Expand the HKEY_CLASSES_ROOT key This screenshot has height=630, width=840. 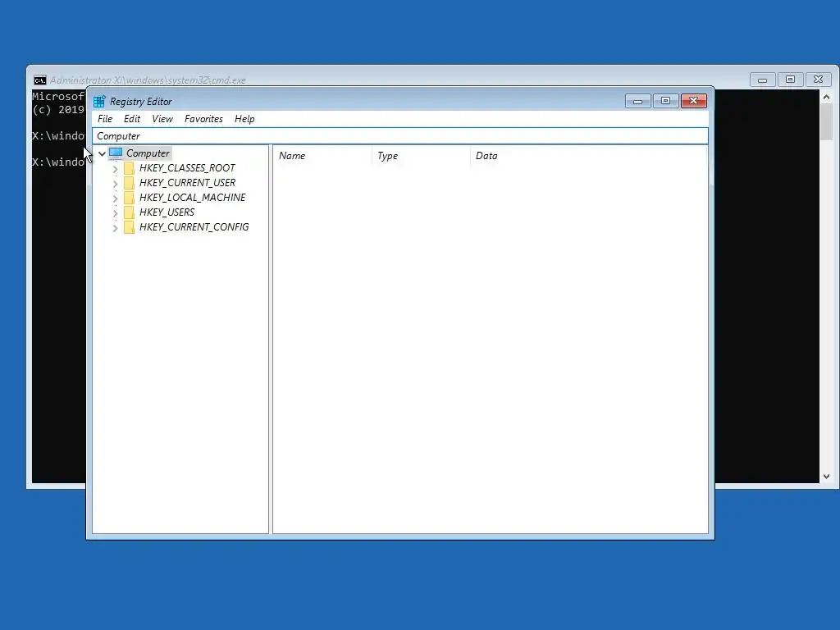pos(115,169)
